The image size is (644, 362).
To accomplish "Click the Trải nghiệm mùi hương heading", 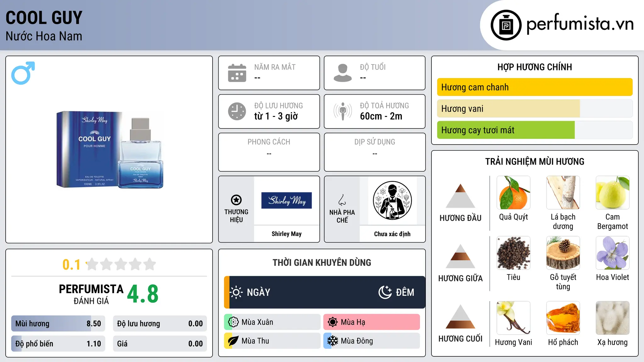I will (x=535, y=162).
